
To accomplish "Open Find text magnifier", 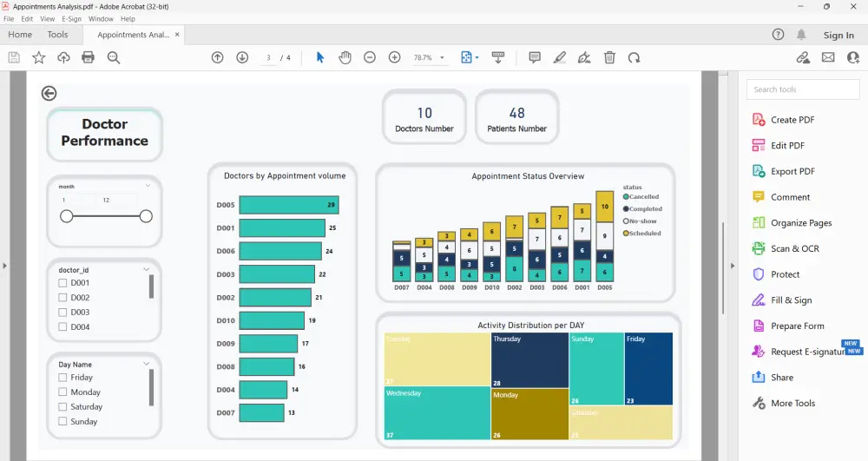I will click(114, 57).
